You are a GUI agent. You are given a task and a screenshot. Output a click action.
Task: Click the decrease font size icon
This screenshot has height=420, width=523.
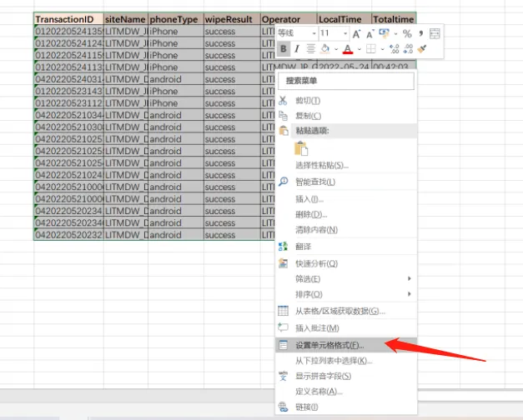(370, 33)
